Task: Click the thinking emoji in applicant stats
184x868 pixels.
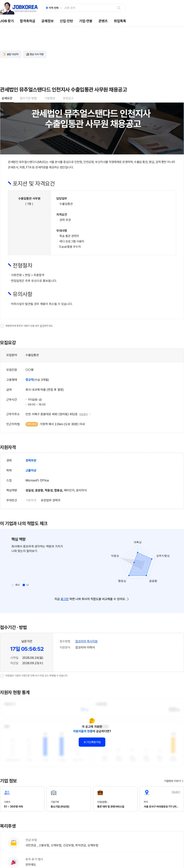Action: 92,720
